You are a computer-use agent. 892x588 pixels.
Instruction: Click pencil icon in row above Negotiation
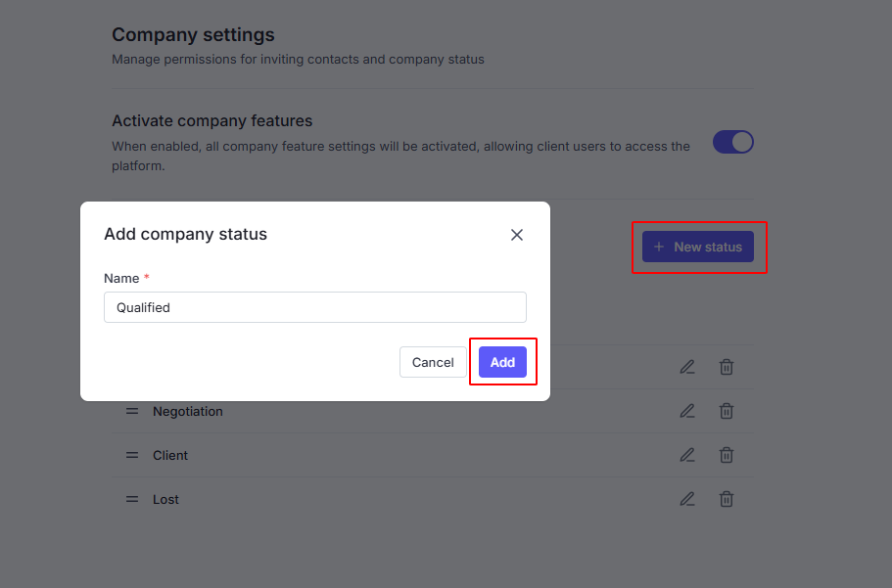coord(687,367)
